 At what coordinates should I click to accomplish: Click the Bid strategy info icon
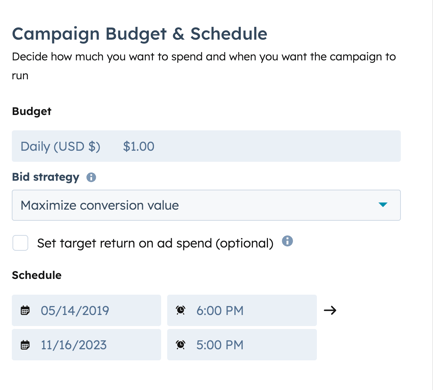91,177
